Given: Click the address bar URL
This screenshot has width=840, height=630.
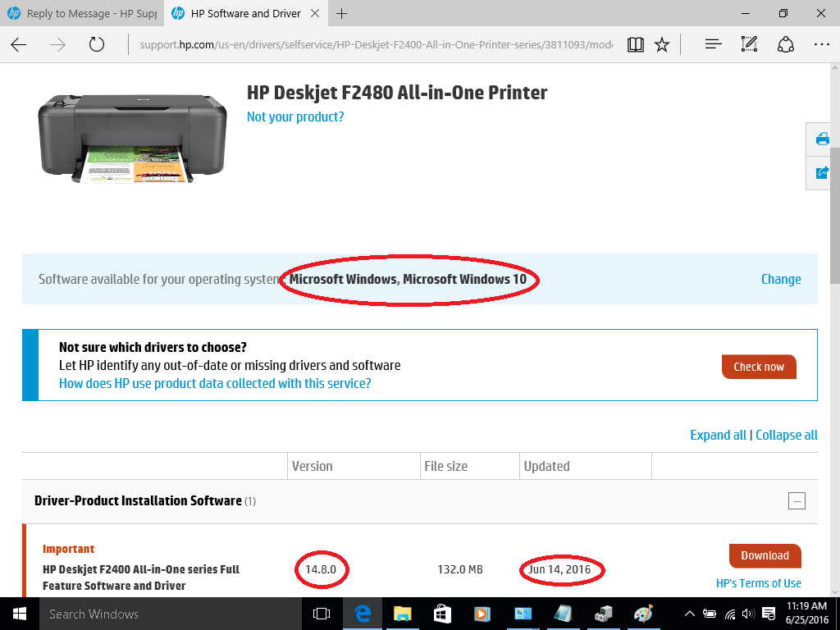Looking at the screenshot, I should click(x=376, y=44).
